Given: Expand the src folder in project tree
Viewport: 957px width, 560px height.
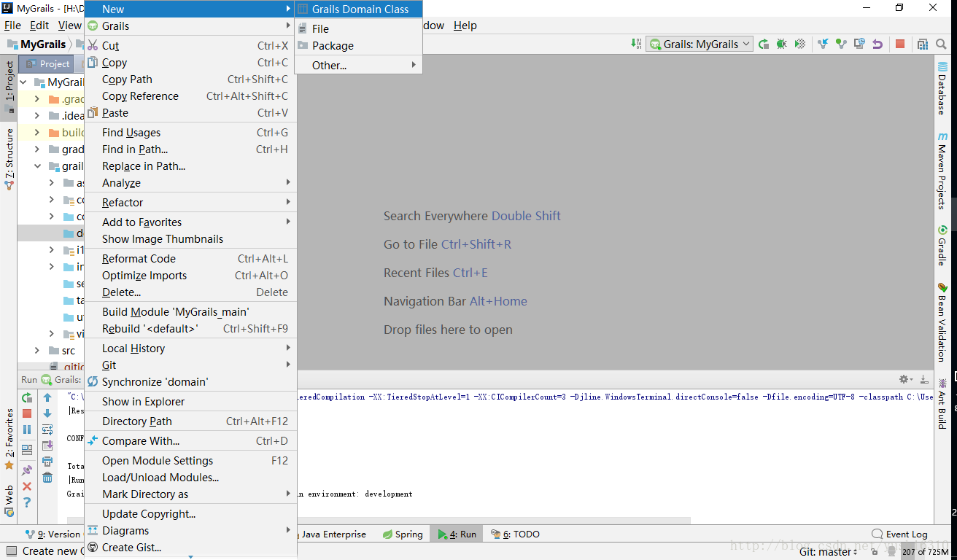Looking at the screenshot, I should pos(36,351).
